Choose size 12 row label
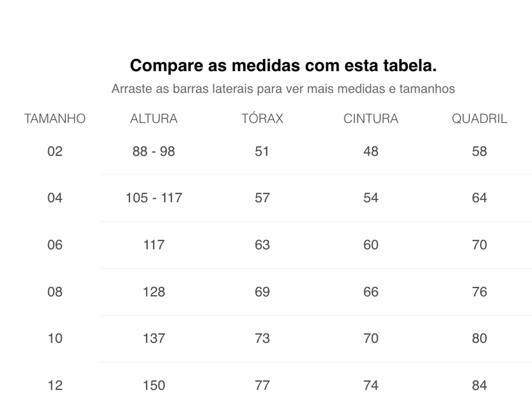The width and height of the screenshot is (532, 414). pyautogui.click(x=55, y=386)
